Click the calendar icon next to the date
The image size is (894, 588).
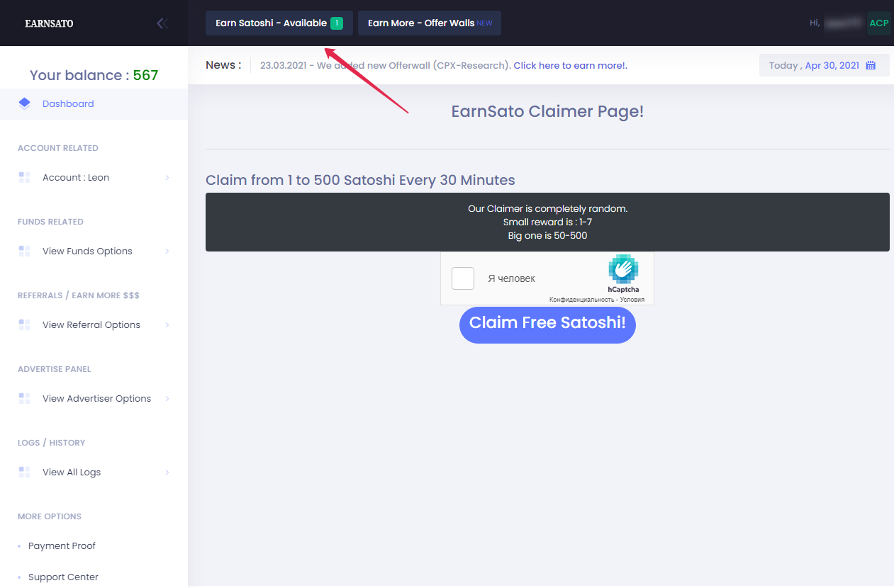click(871, 65)
